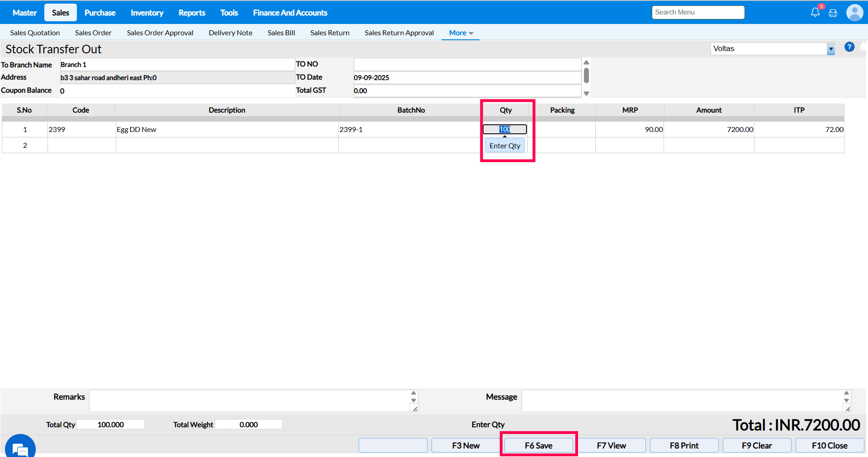Click the blue help question icon

[849, 47]
